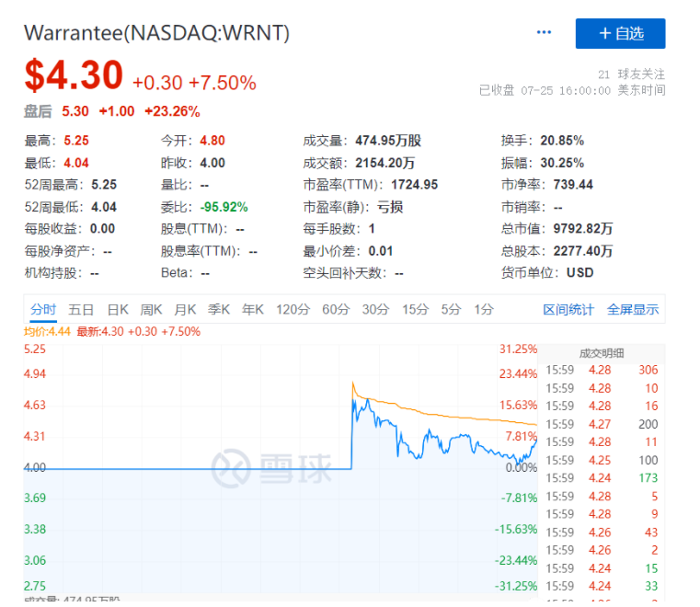The image size is (700, 607).
Task: Show the 年K chart tab
Action: tap(253, 309)
